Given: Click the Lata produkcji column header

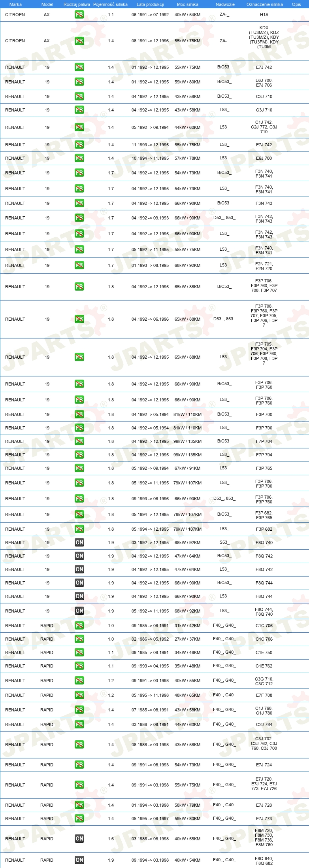Looking at the screenshot, I should coord(150,4).
